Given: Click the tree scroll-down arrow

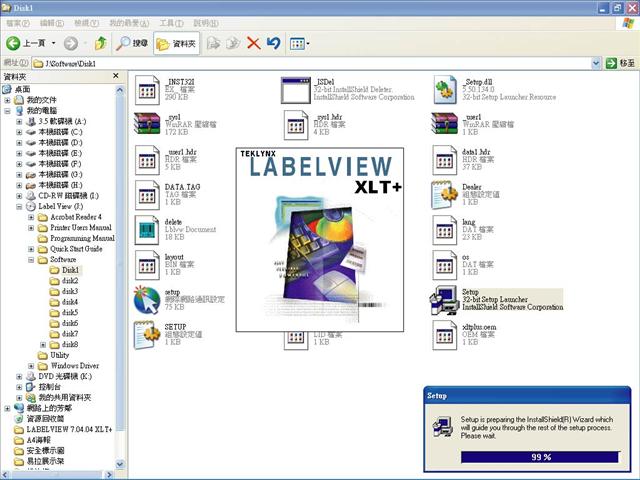Looking at the screenshot, I should (x=120, y=464).
